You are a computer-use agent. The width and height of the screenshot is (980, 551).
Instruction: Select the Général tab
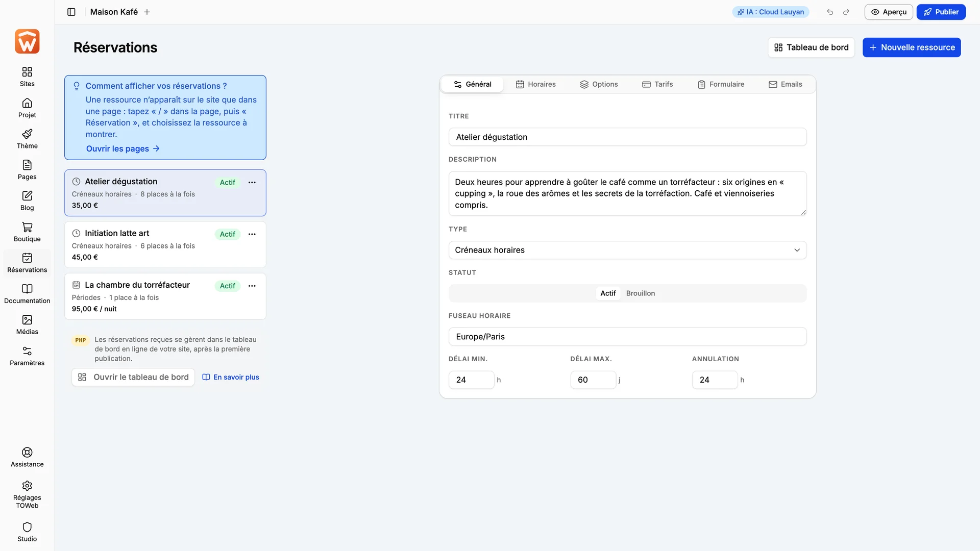click(x=473, y=84)
